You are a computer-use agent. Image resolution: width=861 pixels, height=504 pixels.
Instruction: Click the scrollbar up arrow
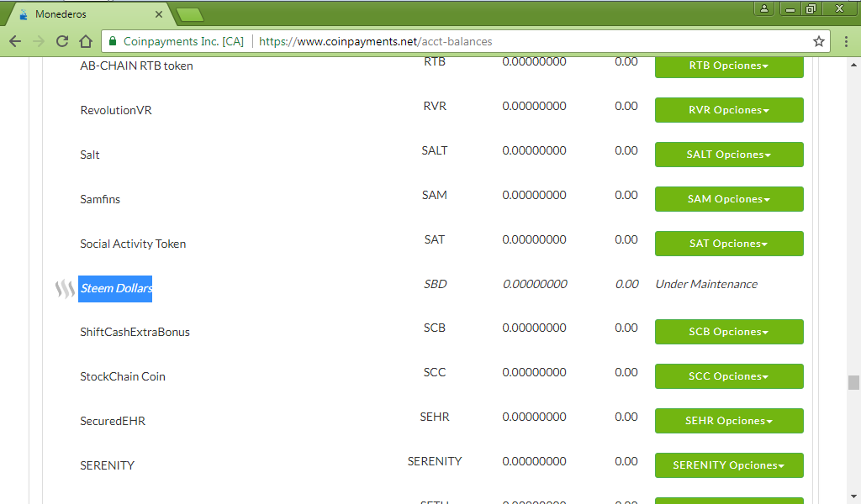tap(853, 65)
